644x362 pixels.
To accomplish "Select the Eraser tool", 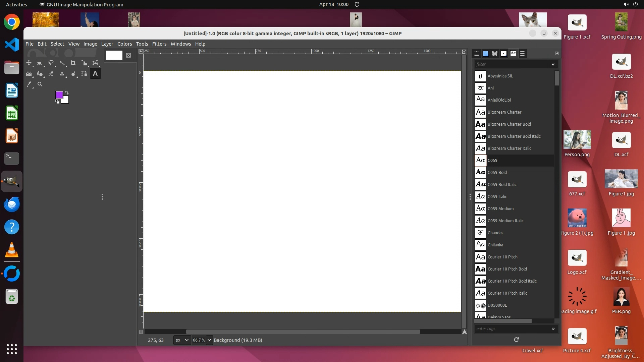I will click(x=51, y=74).
